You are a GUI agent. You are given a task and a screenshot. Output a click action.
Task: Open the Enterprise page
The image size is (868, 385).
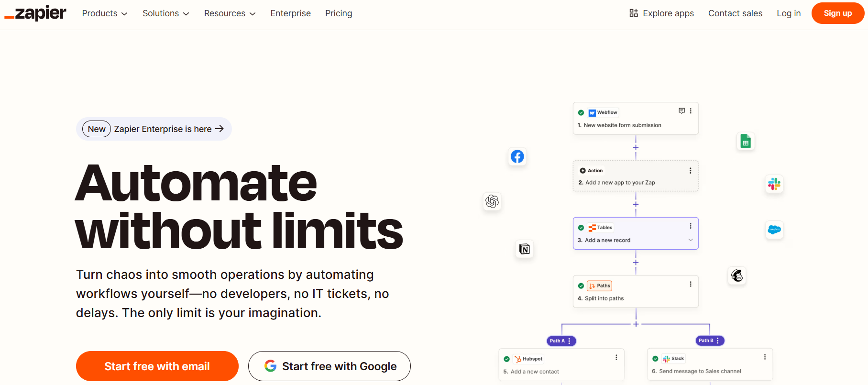coord(290,13)
